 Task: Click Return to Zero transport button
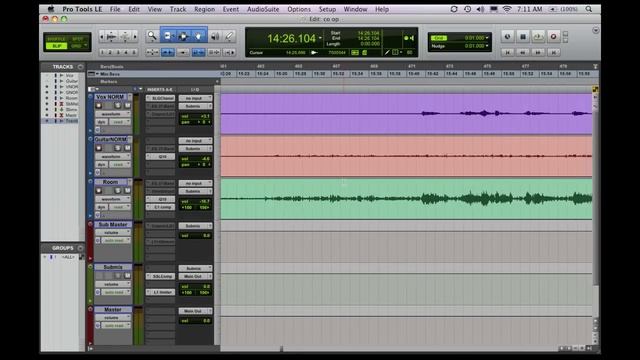507,52
